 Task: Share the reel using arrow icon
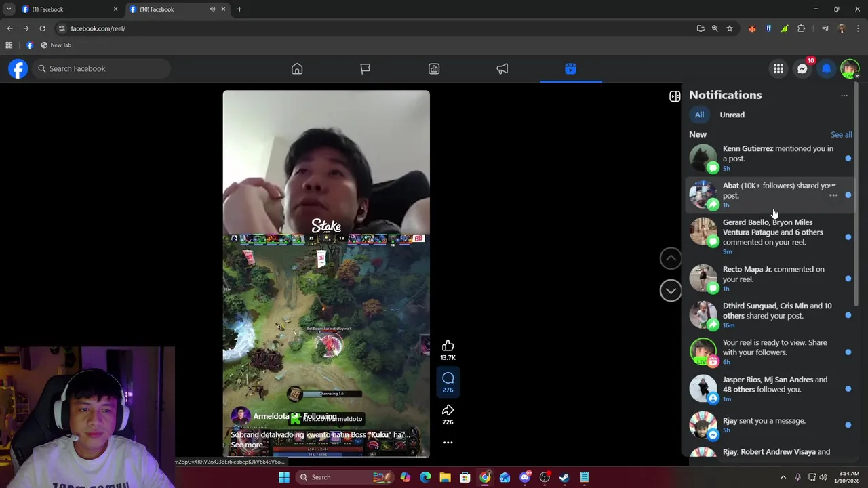tap(448, 410)
